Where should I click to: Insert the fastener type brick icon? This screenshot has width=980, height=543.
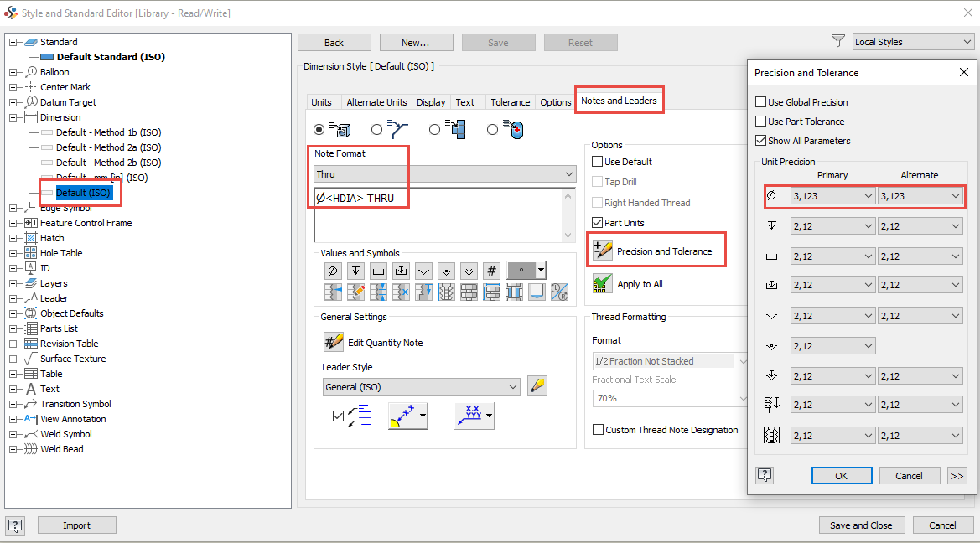click(469, 292)
